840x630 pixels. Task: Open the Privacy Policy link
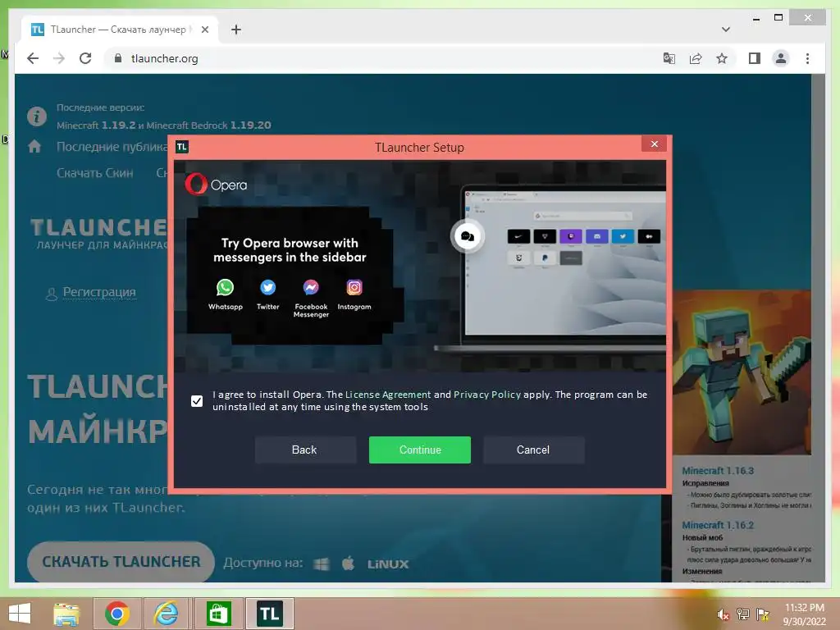[487, 395]
